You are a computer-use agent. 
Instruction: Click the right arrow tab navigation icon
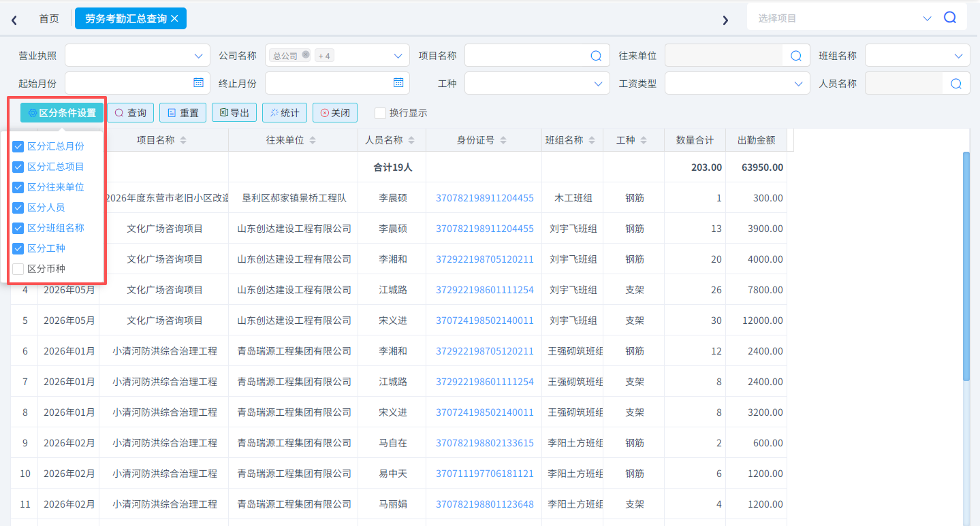725,20
